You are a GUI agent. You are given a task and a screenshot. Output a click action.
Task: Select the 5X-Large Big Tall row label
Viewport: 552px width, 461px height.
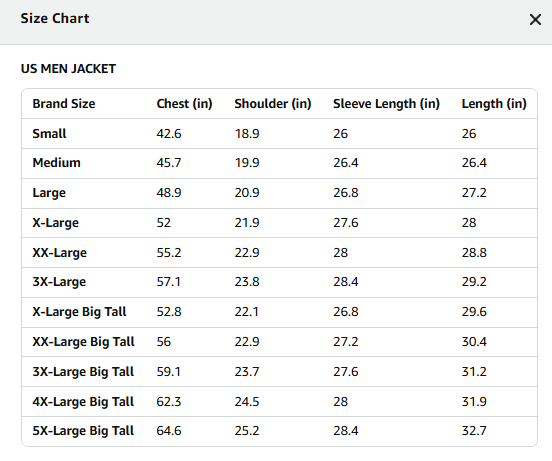point(83,431)
